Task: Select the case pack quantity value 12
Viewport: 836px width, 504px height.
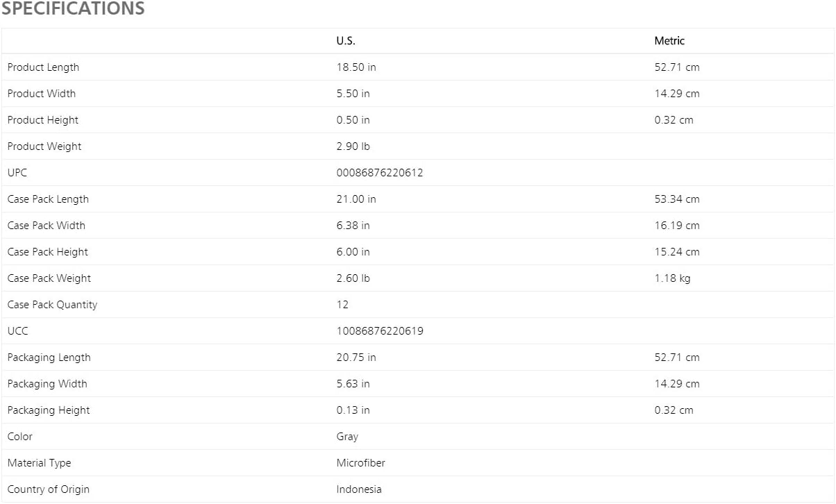Action: pos(342,305)
